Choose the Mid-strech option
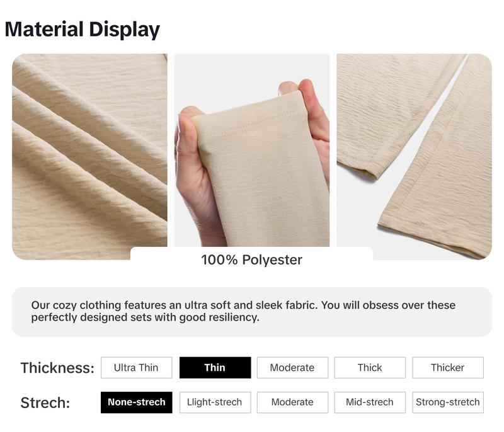504x432 pixels. [370, 402]
